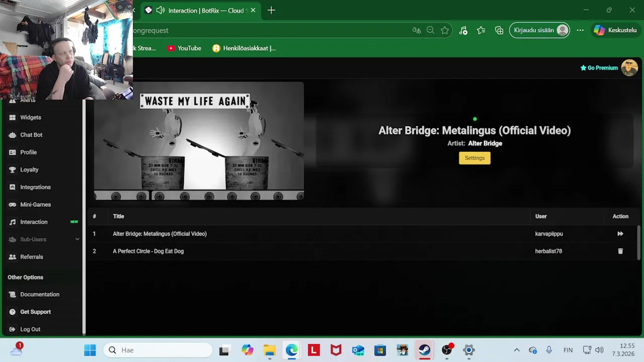Add this page to favorites
Screen dimensions: 644x362
[x=445, y=30]
